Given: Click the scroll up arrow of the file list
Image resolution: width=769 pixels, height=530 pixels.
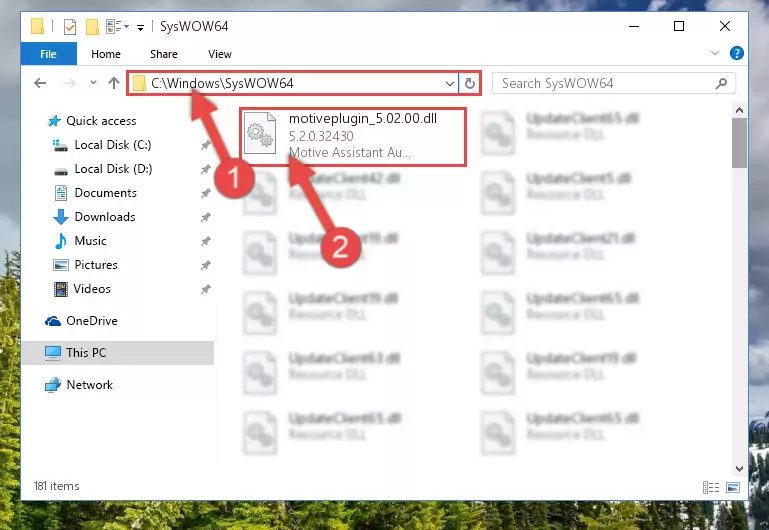Looking at the screenshot, I should coord(739,110).
